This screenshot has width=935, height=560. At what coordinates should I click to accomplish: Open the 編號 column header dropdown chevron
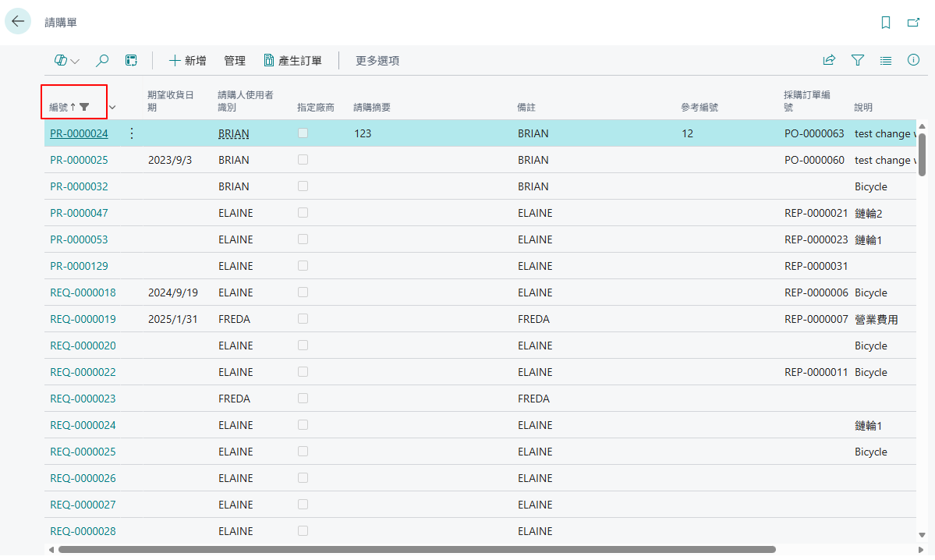coord(112,108)
